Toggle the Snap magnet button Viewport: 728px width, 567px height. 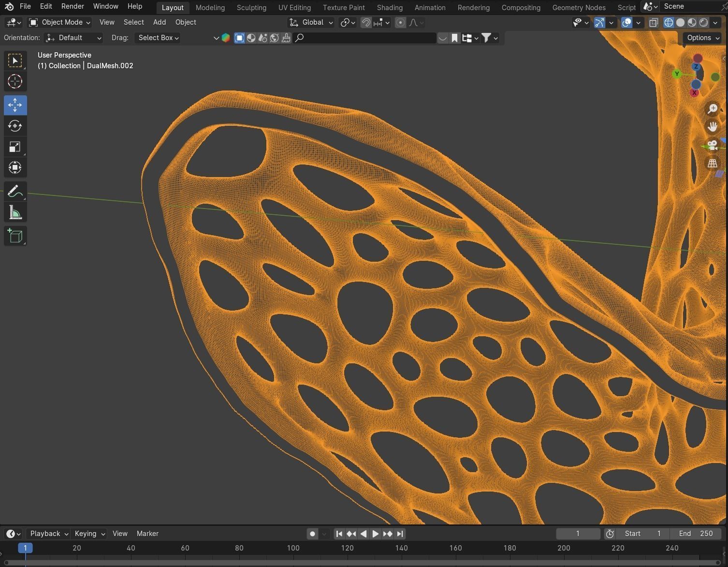[366, 22]
